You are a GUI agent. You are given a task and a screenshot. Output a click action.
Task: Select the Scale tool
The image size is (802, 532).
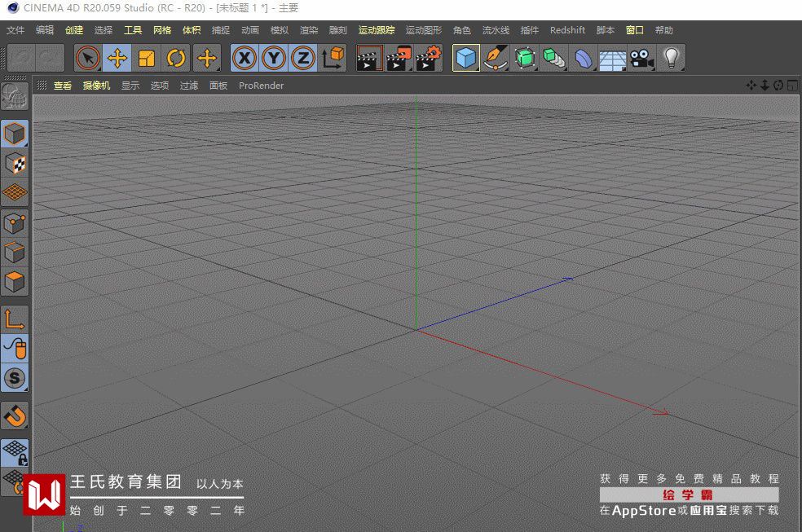(x=146, y=58)
